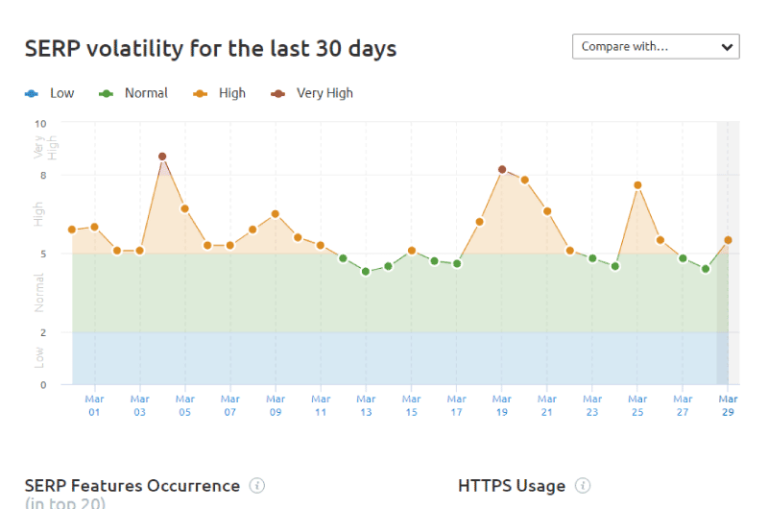Image resolution: width=768 pixels, height=509 pixels.
Task: Click the green data point at Mar 17
Action: point(457,264)
